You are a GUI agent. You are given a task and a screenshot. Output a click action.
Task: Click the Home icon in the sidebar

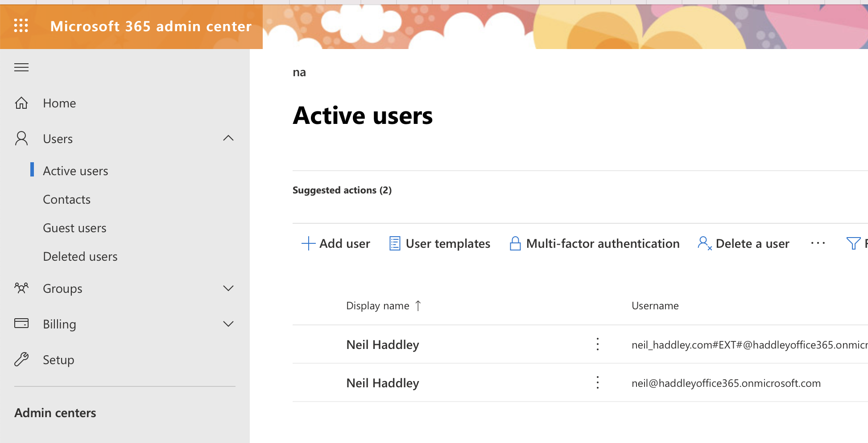pos(21,103)
